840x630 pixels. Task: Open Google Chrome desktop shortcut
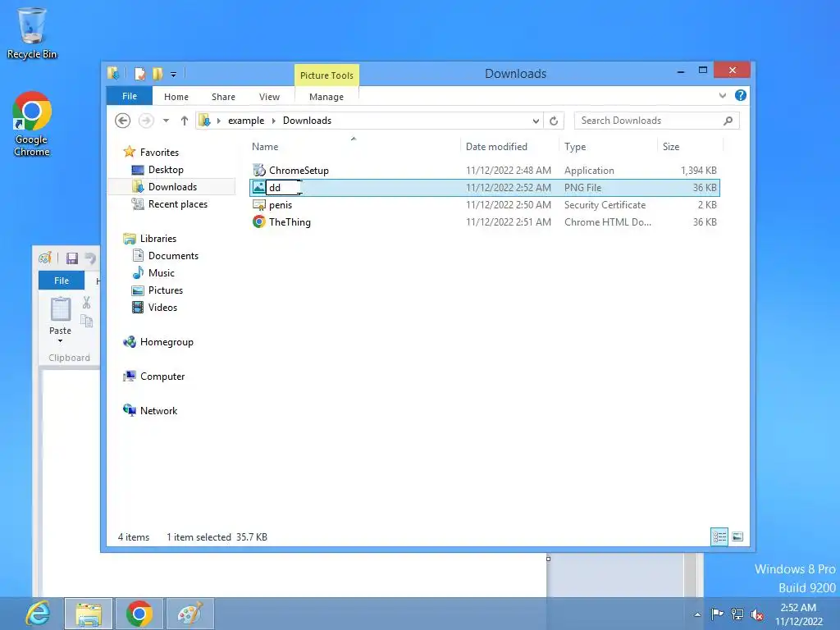32,123
